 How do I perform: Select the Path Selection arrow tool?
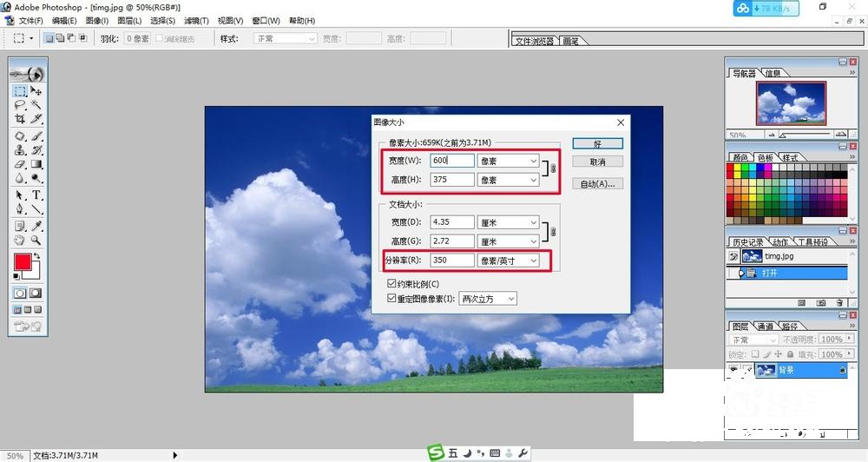click(20, 195)
